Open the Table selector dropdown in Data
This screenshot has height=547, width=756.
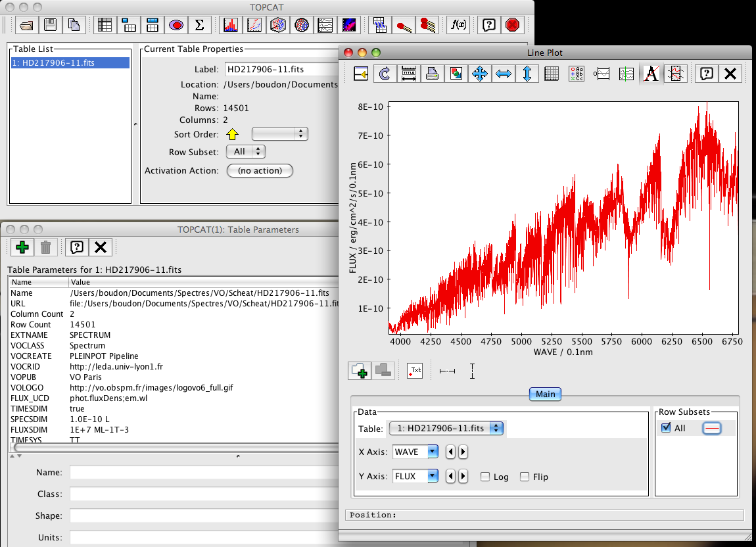click(446, 428)
